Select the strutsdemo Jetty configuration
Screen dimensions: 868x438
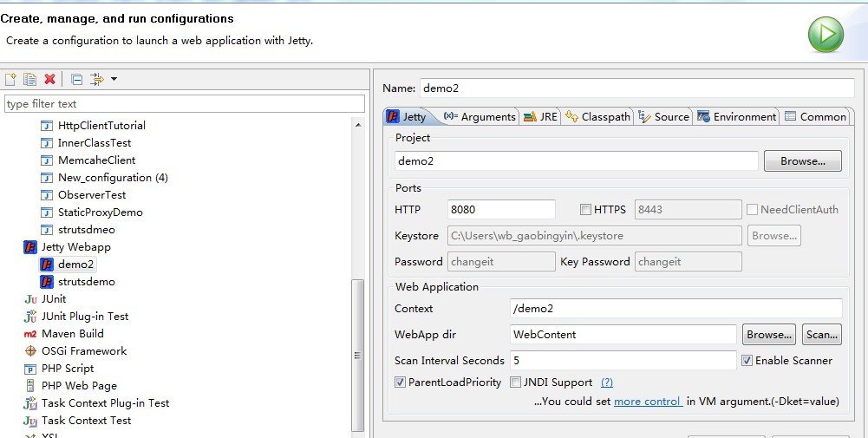tap(86, 282)
